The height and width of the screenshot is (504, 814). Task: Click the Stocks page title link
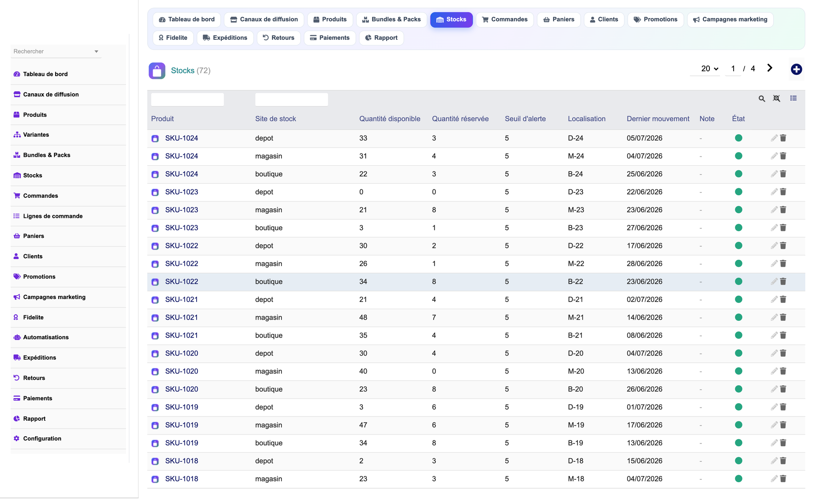(183, 71)
